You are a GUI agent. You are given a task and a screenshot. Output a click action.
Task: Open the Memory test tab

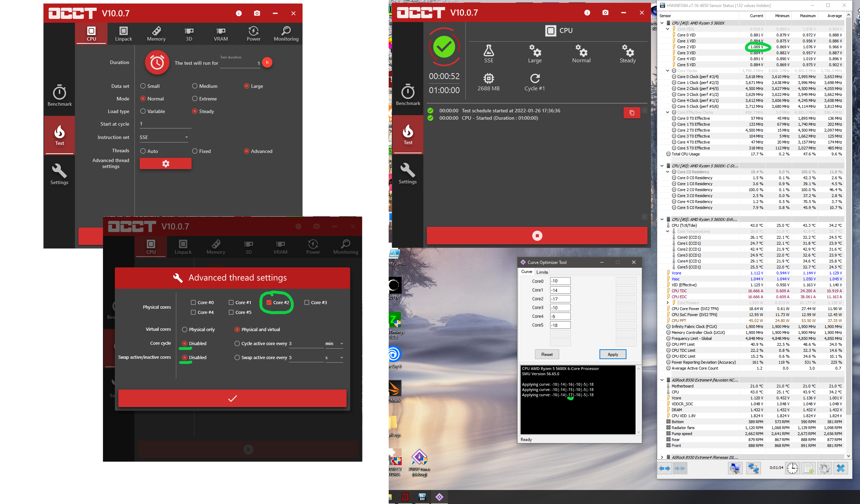(156, 34)
